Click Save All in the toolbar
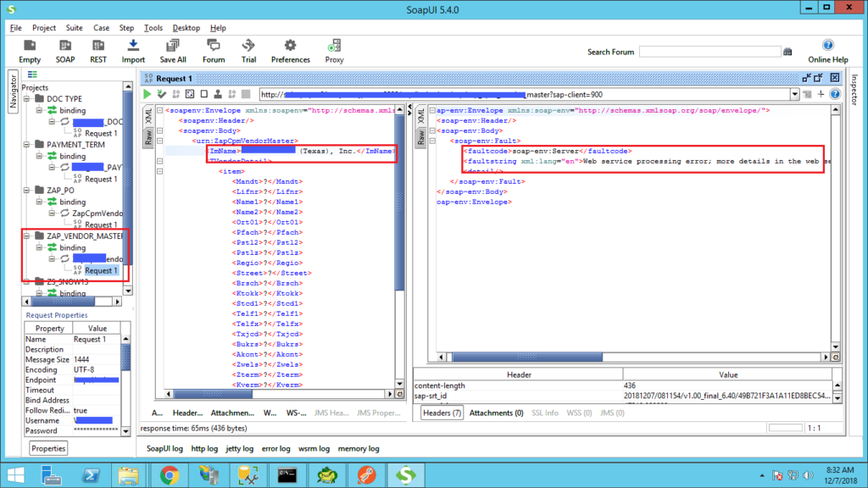 coord(173,51)
